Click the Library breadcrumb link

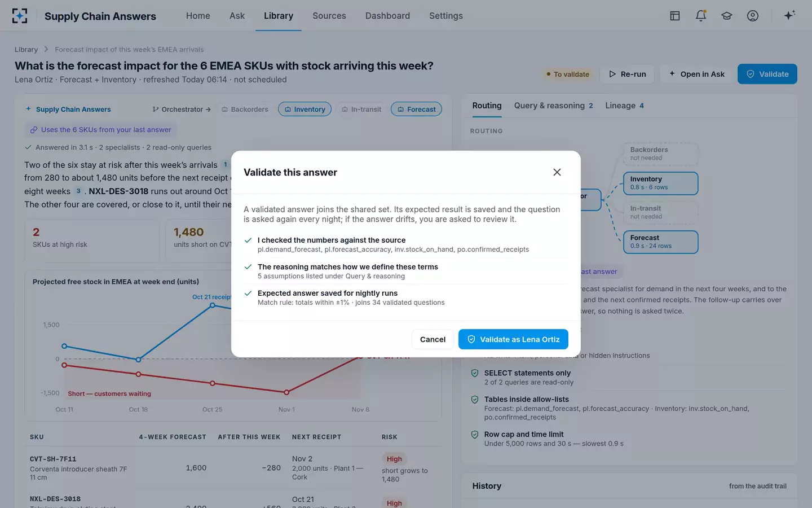tap(26, 50)
